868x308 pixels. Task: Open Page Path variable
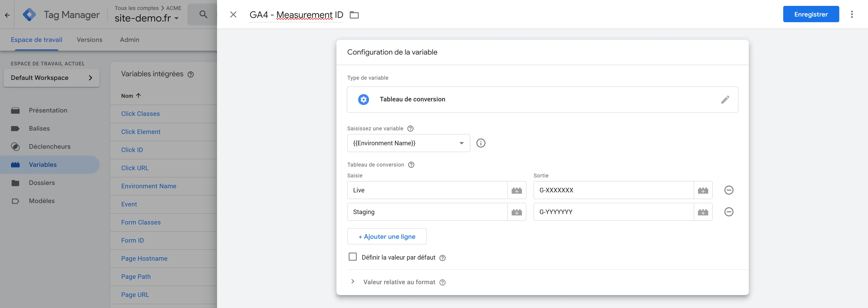(x=136, y=277)
